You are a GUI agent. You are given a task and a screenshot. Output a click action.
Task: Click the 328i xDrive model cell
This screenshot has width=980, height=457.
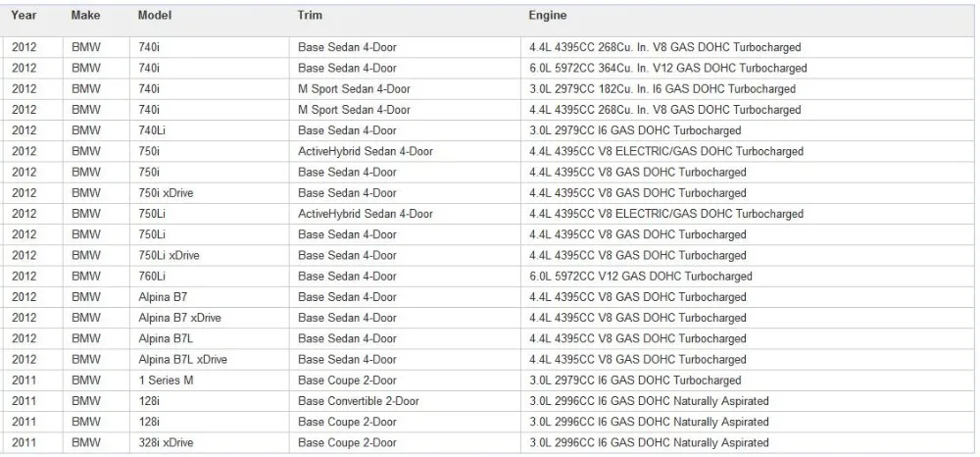(176, 442)
